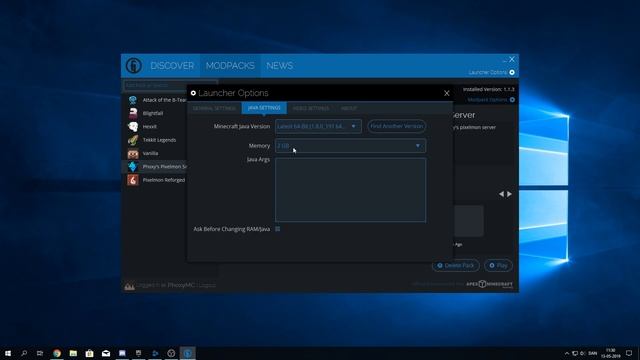
Task: Open the Windows notification center
Action: (629, 353)
